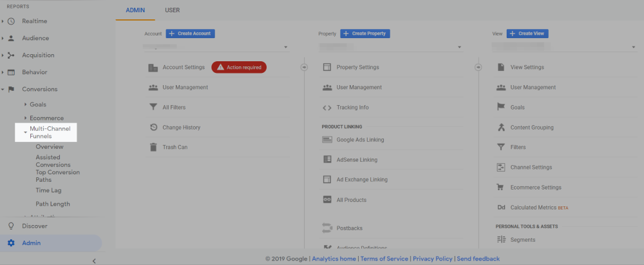Click the Ecommerce Settings cart icon
644x265 pixels.
[500, 188]
